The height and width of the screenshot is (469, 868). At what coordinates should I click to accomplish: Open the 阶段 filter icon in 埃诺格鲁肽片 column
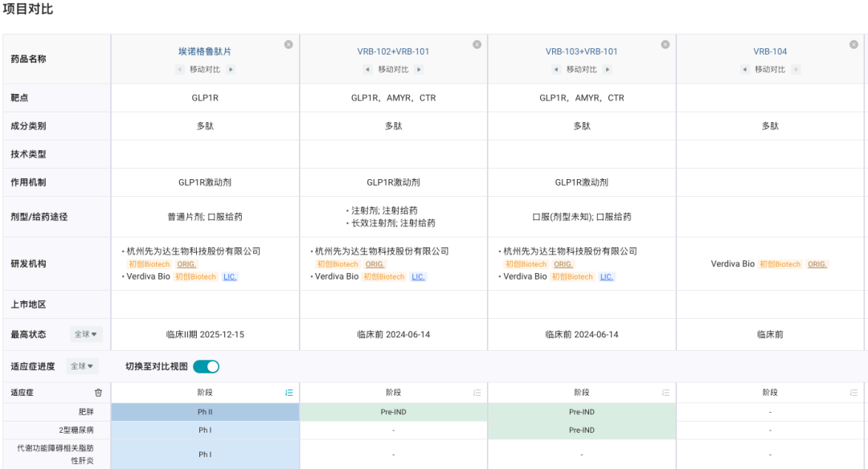click(289, 393)
